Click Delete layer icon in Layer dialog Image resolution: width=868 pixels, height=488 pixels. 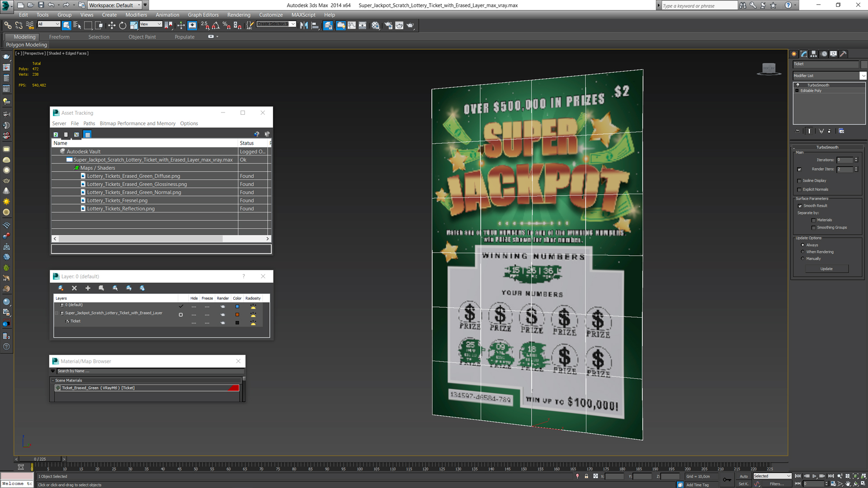point(74,288)
